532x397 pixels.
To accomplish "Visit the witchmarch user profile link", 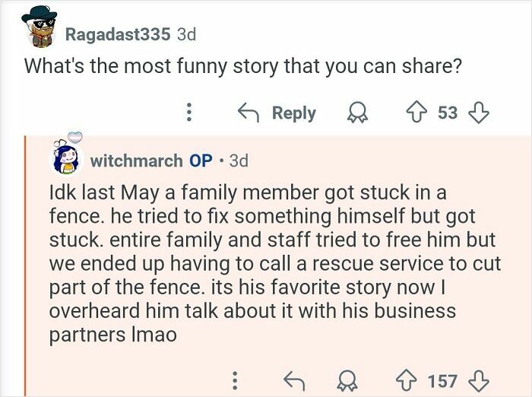I will pos(136,160).
